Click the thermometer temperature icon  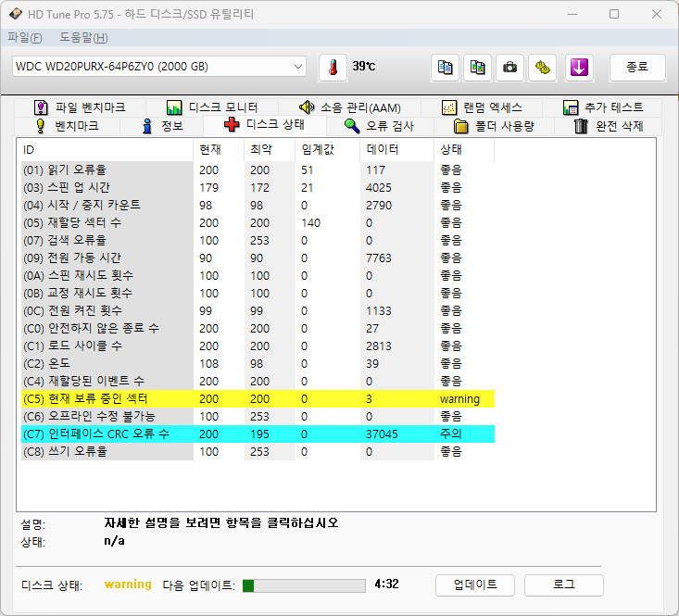[333, 68]
